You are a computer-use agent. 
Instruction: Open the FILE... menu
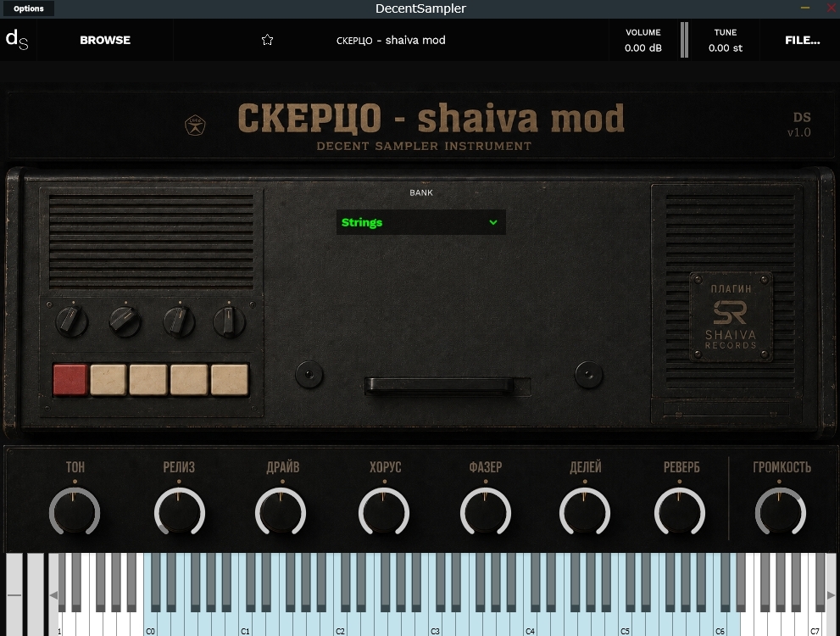(x=802, y=40)
